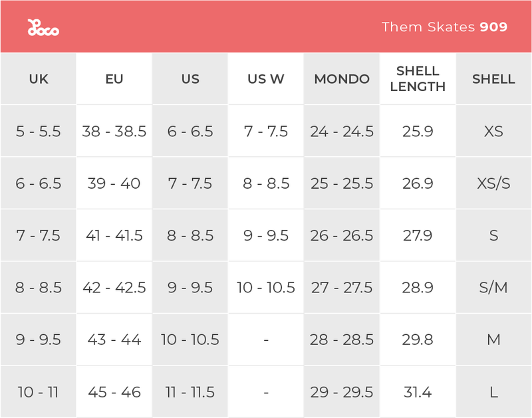Click the Mondo 28 - 28.5 cell
The width and height of the screenshot is (532, 418).
(x=342, y=340)
